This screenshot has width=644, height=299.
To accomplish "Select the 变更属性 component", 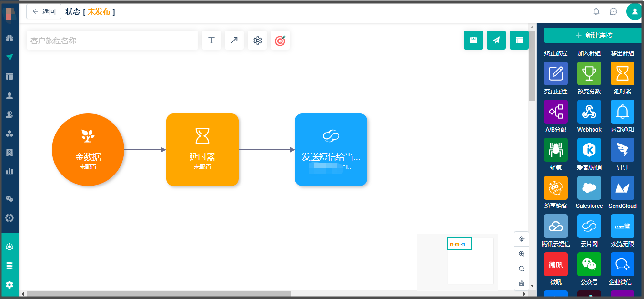I will coord(556,73).
